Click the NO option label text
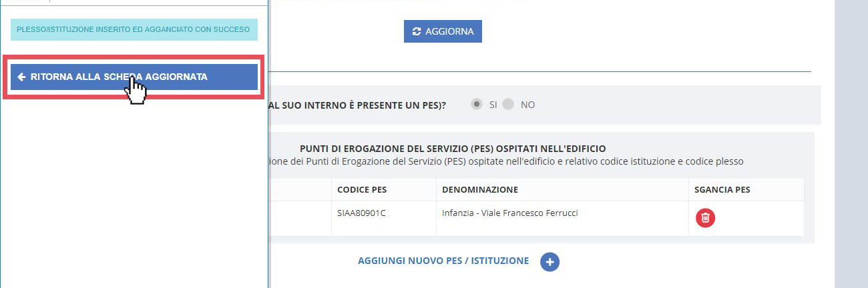This screenshot has width=868, height=288. (x=527, y=105)
